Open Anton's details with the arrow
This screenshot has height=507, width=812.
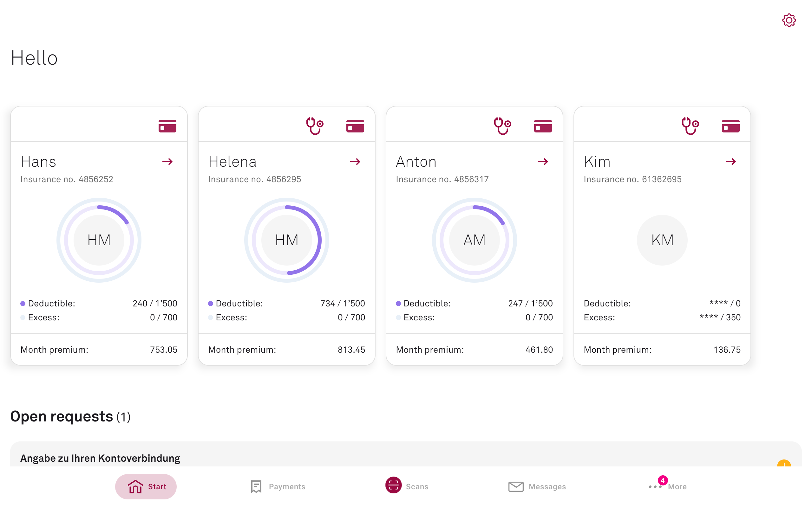pos(543,162)
